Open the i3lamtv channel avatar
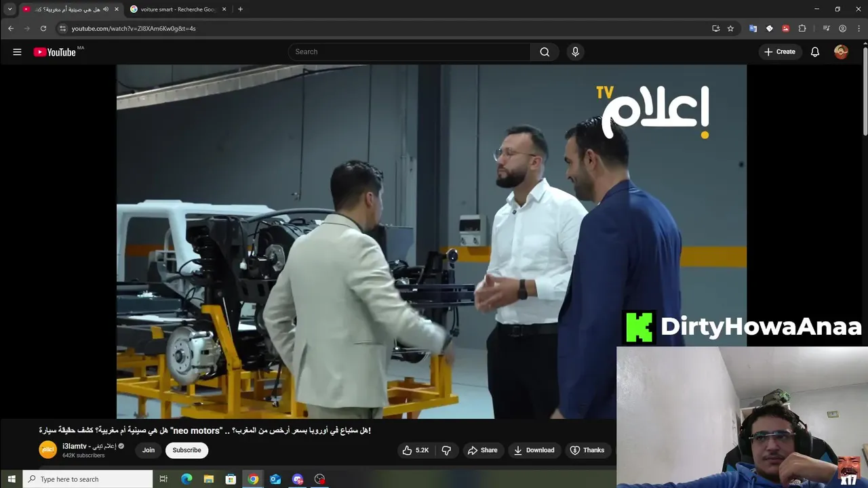The width and height of the screenshot is (868, 488). coord(48,450)
